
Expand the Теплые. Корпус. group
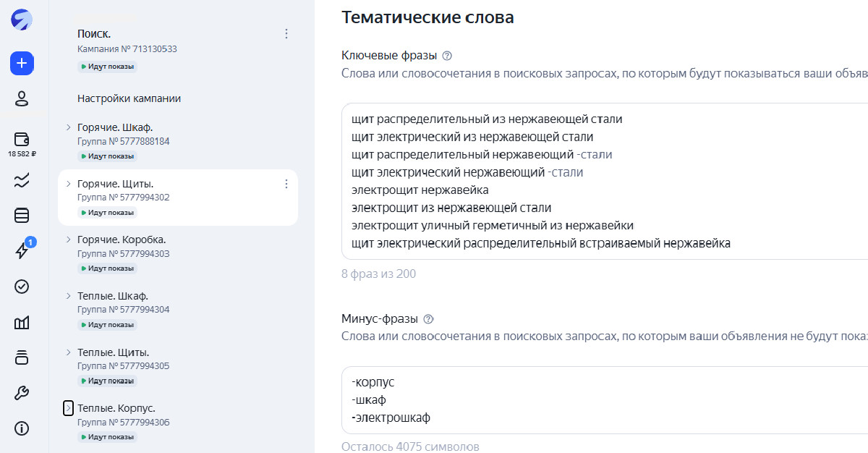point(68,408)
